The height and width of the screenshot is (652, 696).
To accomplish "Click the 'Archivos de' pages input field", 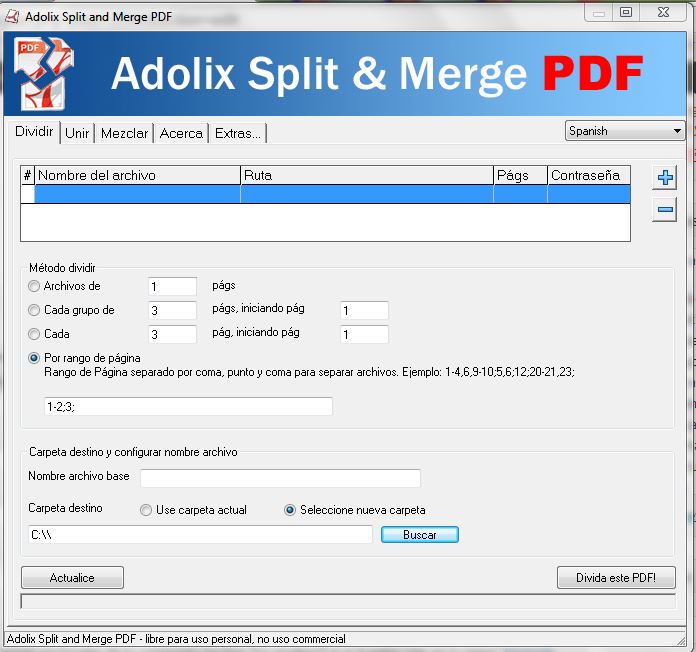I will pos(173,286).
